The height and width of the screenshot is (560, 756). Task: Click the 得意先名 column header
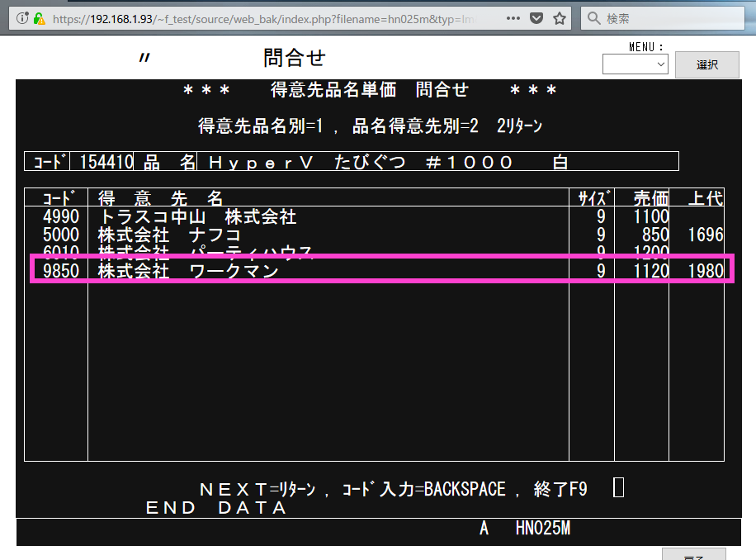click(161, 198)
